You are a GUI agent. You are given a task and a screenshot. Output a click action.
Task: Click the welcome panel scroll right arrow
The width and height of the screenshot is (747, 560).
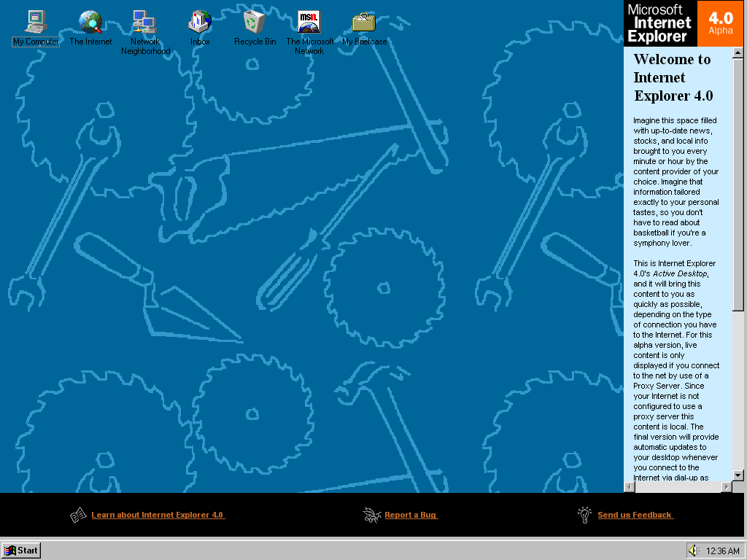[x=727, y=486]
